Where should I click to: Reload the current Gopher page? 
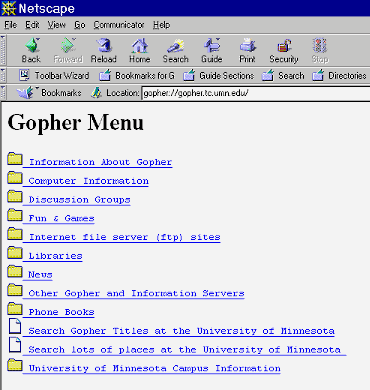tap(104, 51)
